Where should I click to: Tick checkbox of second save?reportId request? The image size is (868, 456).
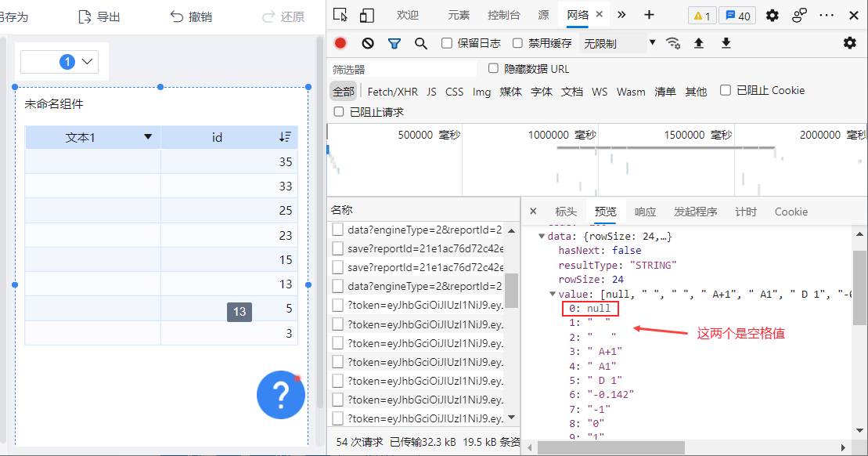(337, 267)
